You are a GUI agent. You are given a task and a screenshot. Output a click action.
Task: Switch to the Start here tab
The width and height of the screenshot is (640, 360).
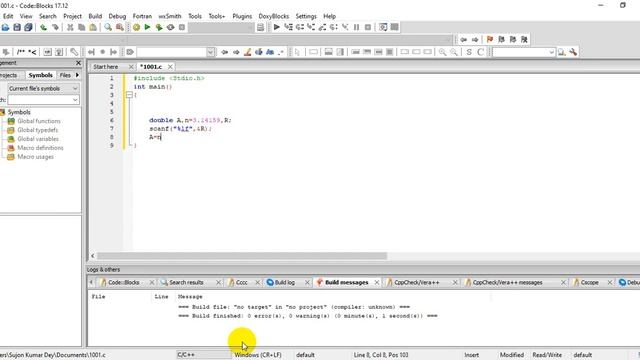tap(106, 67)
